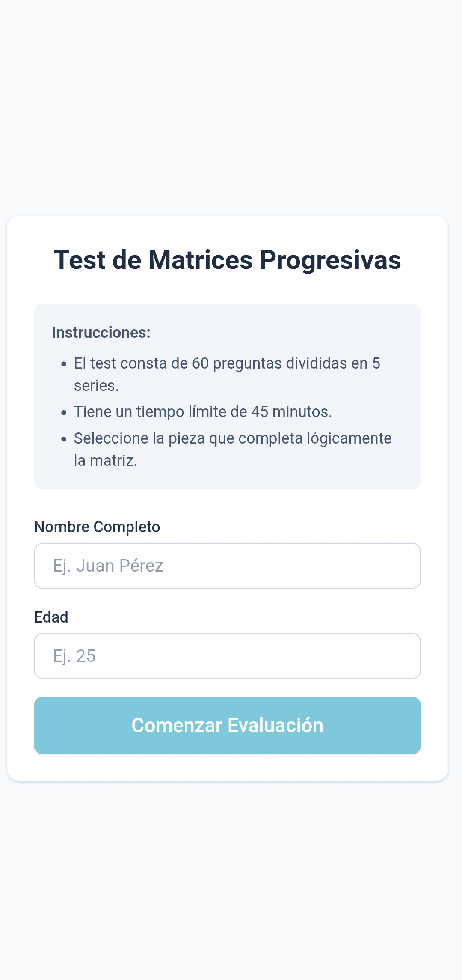This screenshot has height=980, width=462.
Task: Select the "Test de Matrices Progresivas" heading
Action: pyautogui.click(x=227, y=260)
